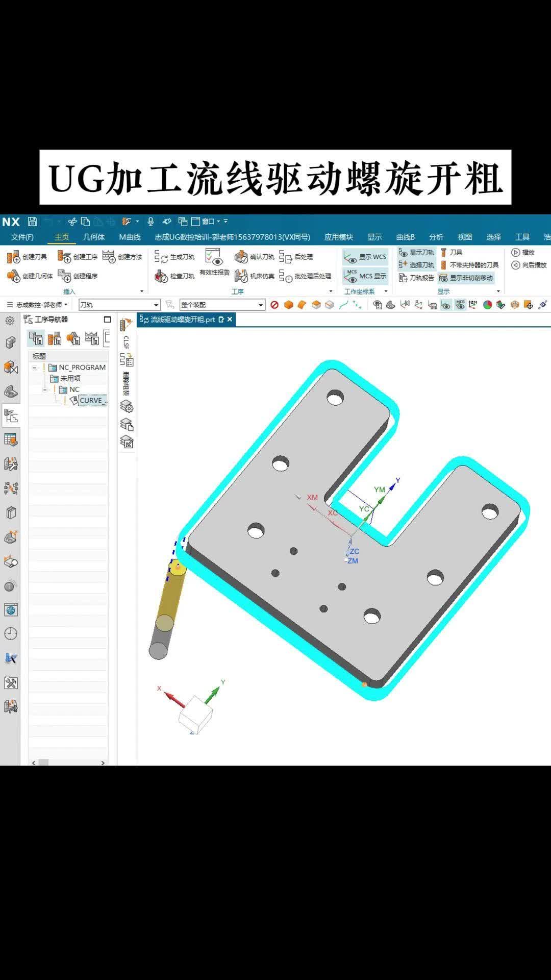Toggle MCS display (MCS 显示)
The width and height of the screenshot is (551, 980).
tap(365, 276)
